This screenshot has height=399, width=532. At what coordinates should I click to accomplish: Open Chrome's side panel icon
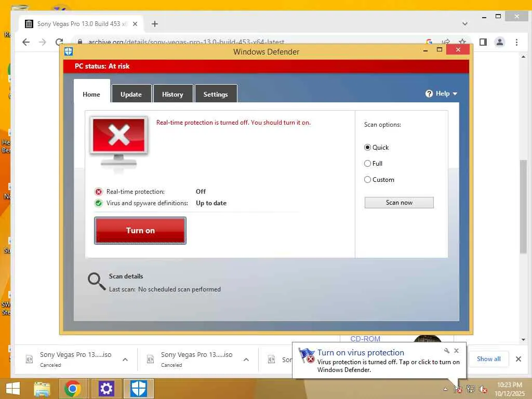pos(483,42)
